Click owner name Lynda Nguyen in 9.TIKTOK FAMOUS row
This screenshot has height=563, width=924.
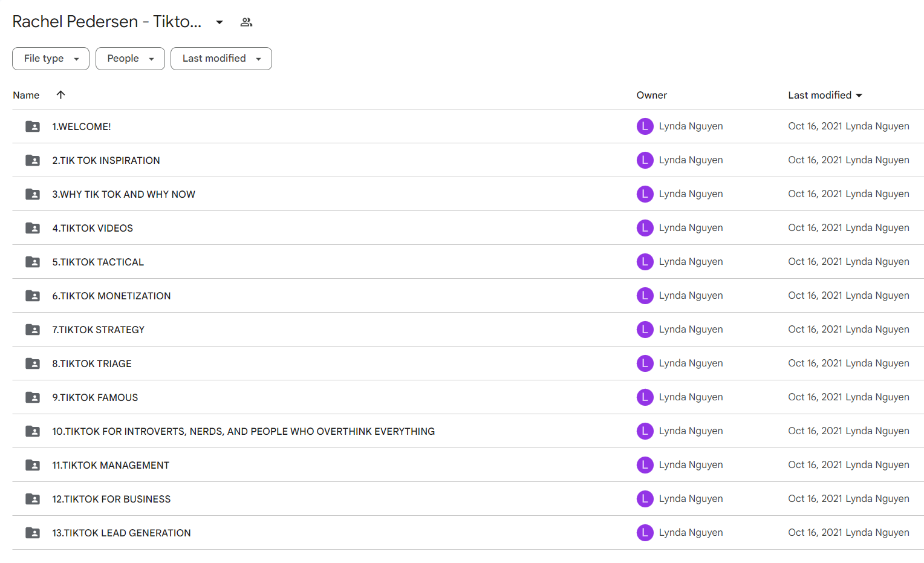[691, 397]
